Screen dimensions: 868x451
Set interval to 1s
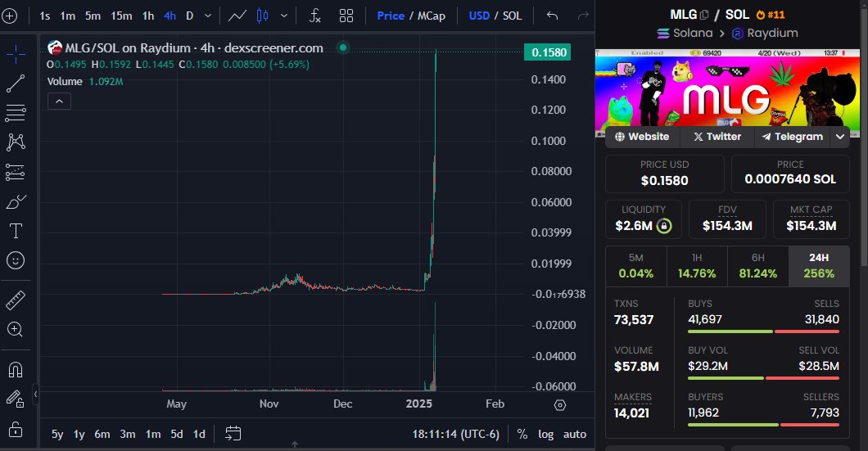click(45, 16)
